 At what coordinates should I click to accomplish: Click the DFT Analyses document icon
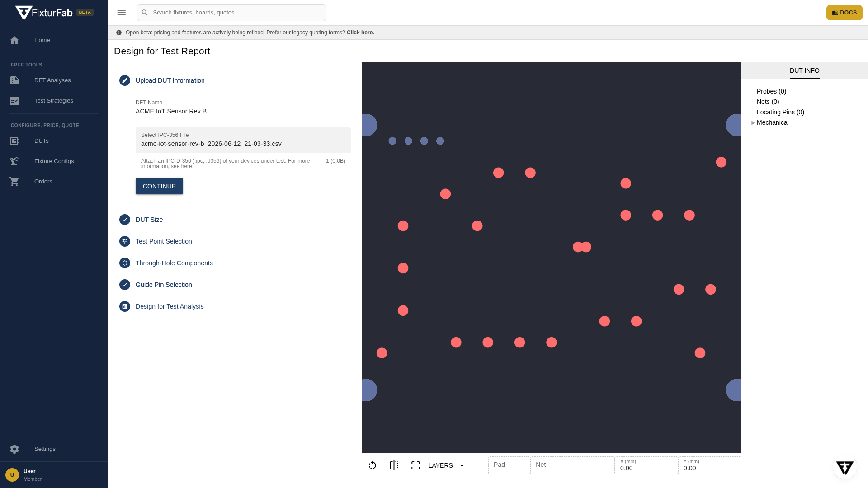coord(14,80)
